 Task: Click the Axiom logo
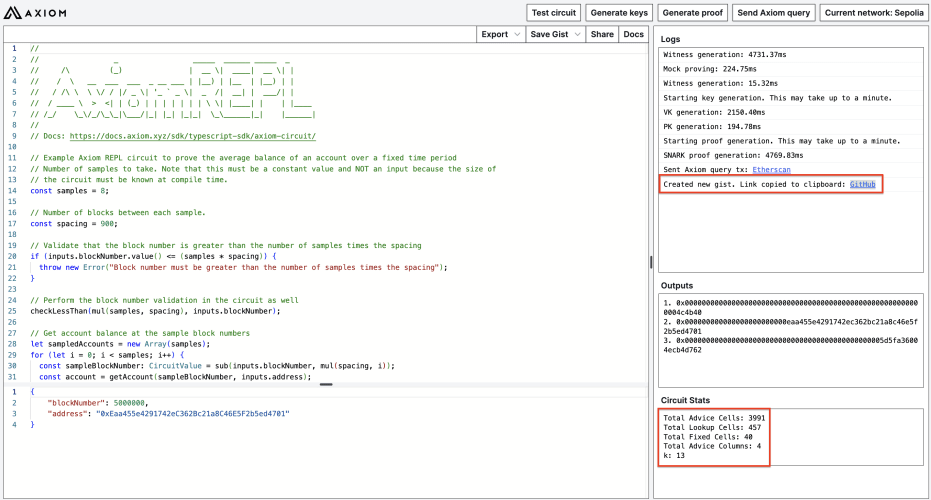click(35, 12)
